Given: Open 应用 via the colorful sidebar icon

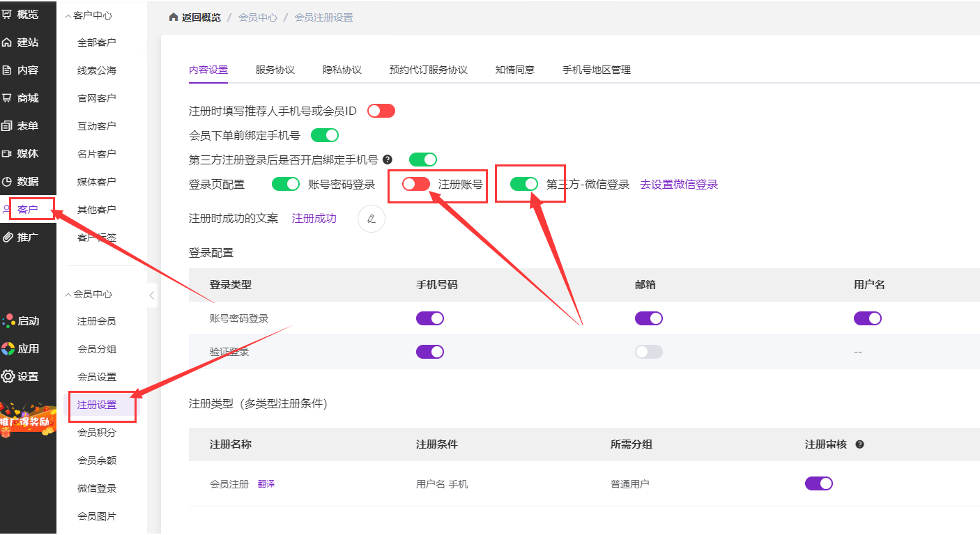Looking at the screenshot, I should point(8,349).
